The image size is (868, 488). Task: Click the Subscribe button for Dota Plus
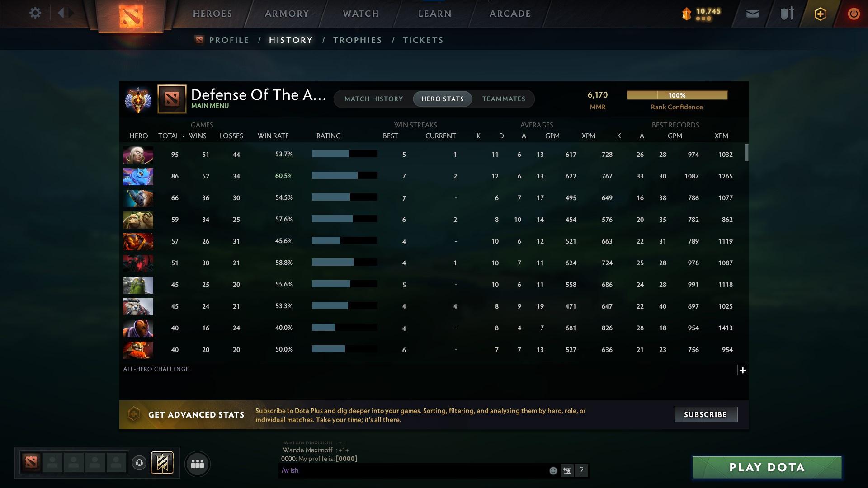705,414
